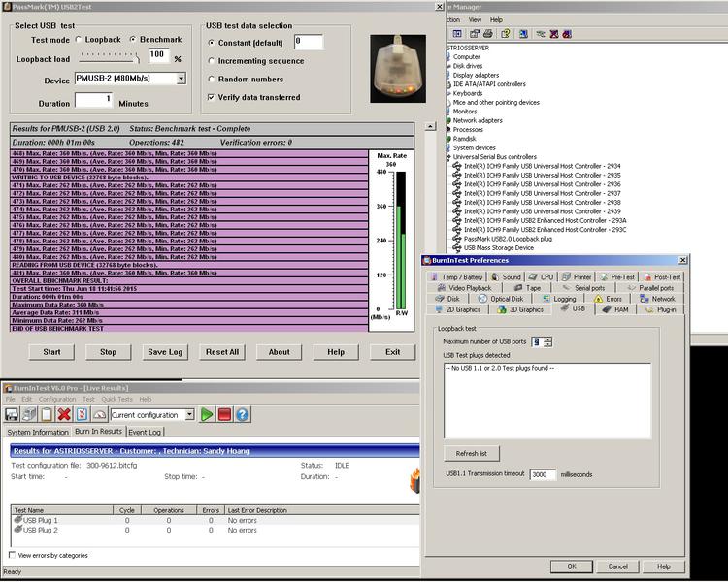
Task: Click the uninstall device red X icon
Action: [x=554, y=33]
